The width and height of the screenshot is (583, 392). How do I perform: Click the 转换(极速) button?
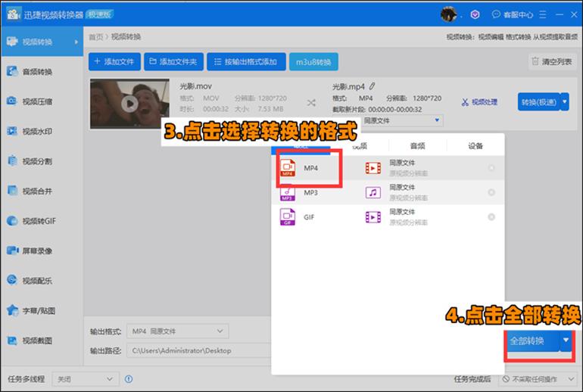point(539,102)
